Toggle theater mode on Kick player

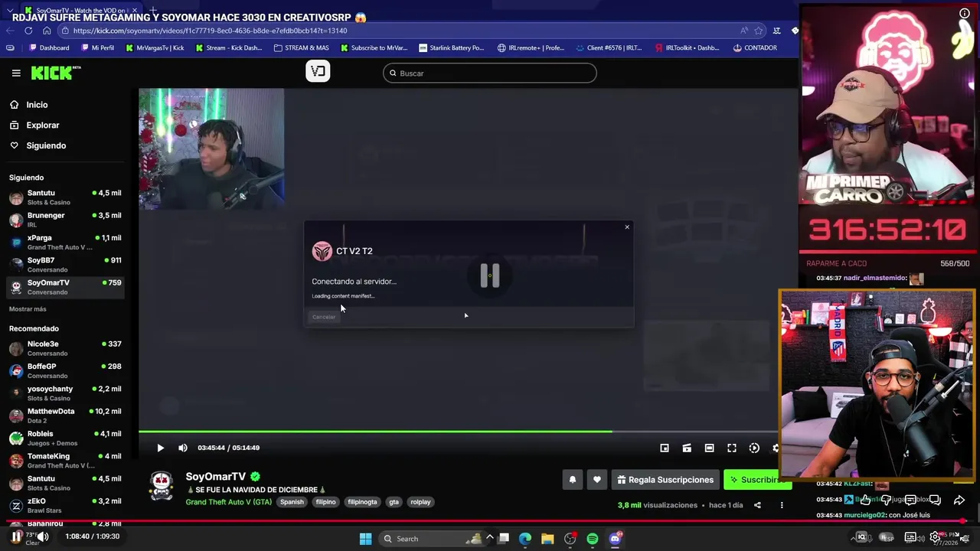(709, 448)
